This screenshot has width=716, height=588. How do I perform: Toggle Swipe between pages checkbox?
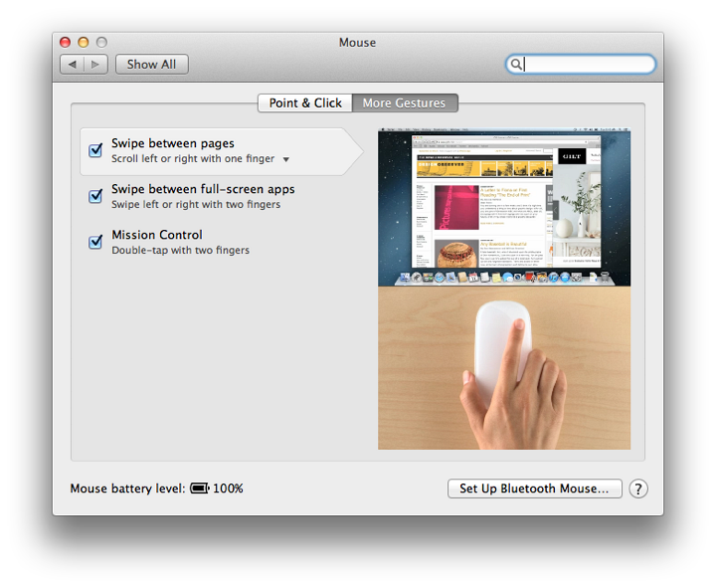[x=95, y=150]
